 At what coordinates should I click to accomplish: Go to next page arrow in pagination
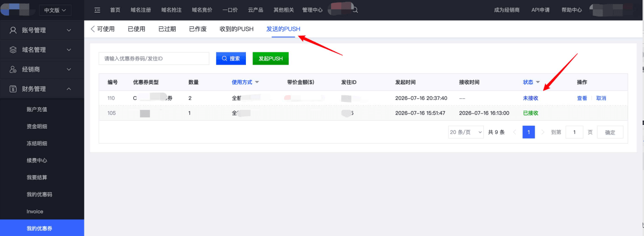pyautogui.click(x=543, y=132)
